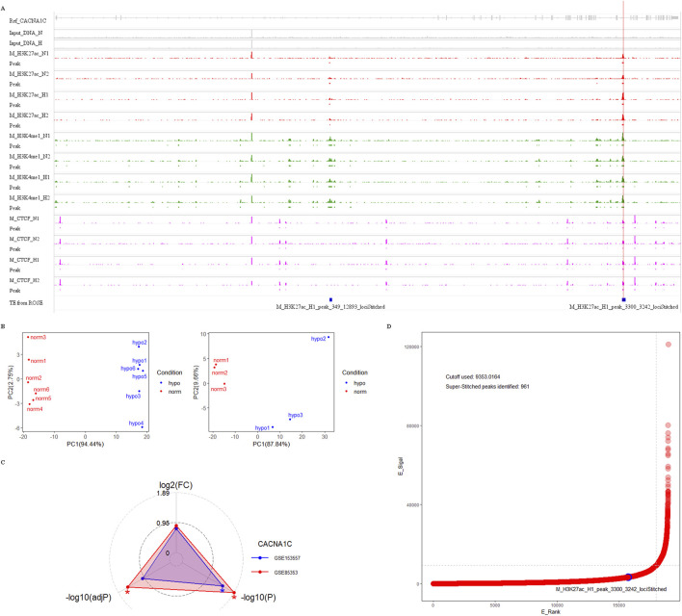The width and height of the screenshot is (682, 616).
Task: Click the hypo3 label in left PCA plot
Action: coord(133,396)
